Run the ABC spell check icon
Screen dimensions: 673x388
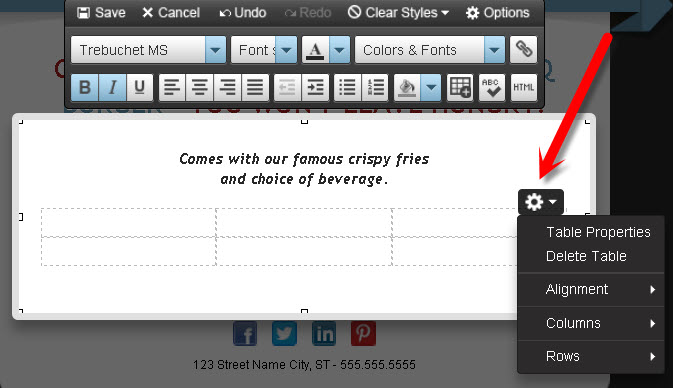[491, 88]
